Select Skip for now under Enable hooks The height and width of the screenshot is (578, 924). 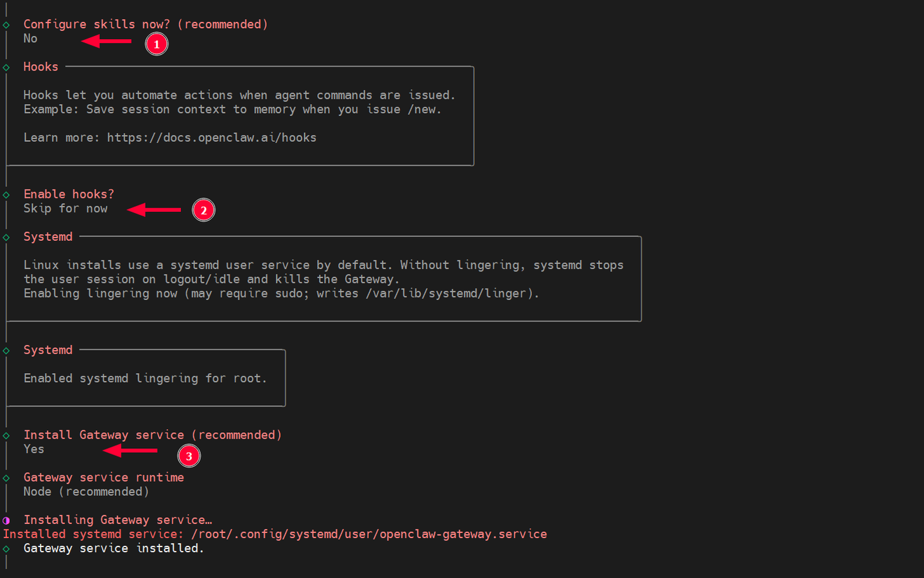(65, 208)
